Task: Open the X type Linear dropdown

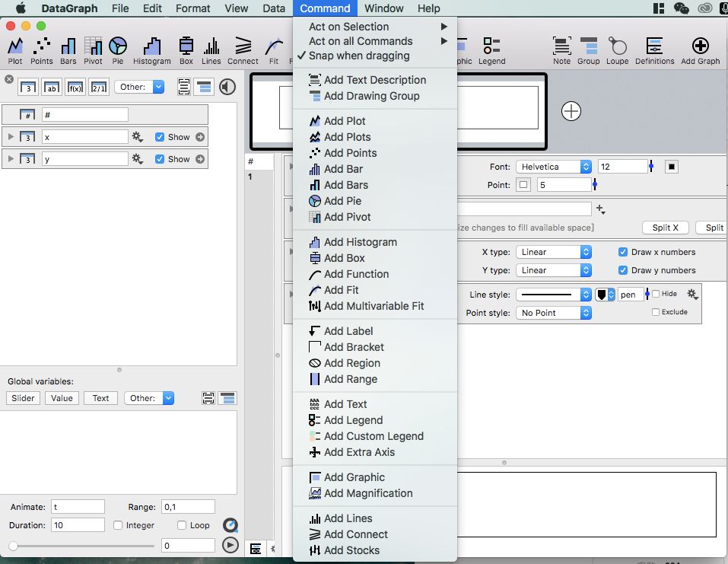Action: tap(554, 252)
